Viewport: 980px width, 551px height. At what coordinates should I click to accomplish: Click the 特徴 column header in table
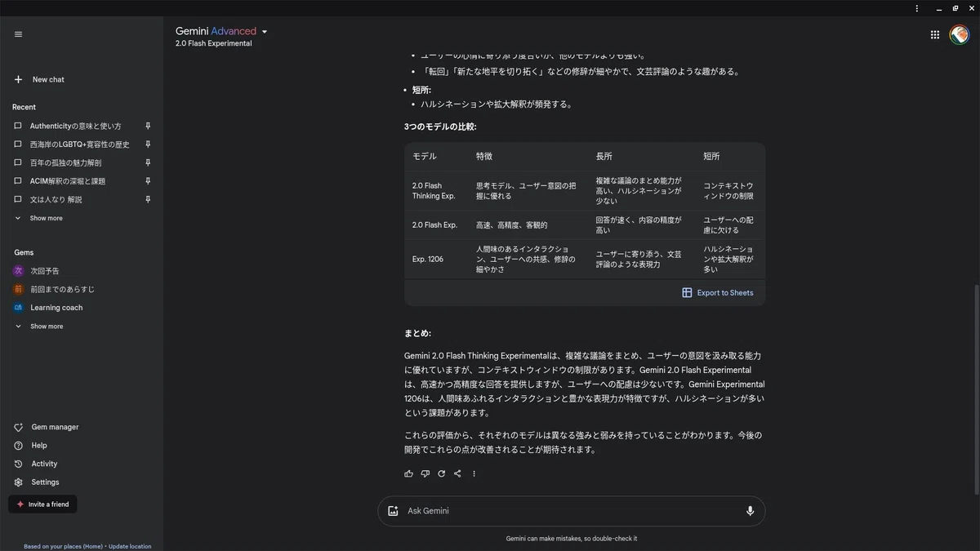pyautogui.click(x=484, y=156)
